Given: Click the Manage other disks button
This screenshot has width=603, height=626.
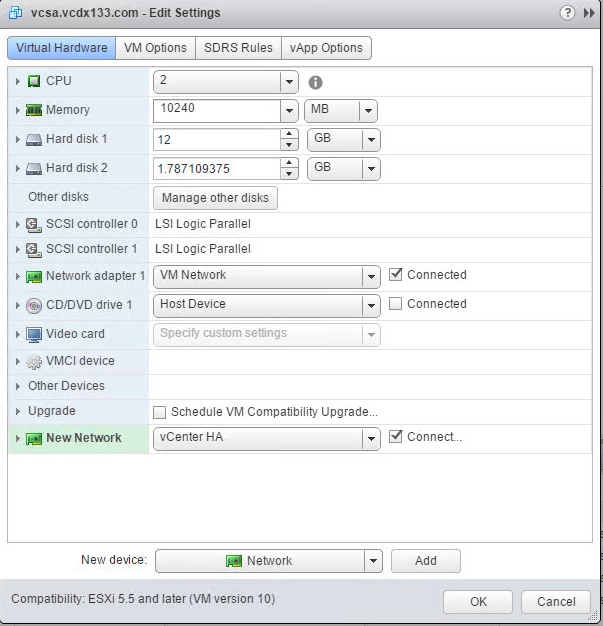Looking at the screenshot, I should point(215,198).
